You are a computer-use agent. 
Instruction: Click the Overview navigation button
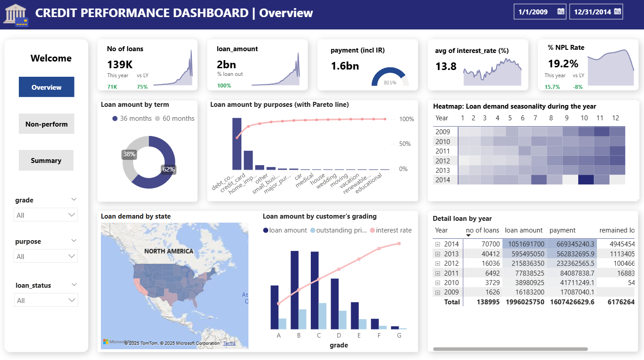coord(46,87)
